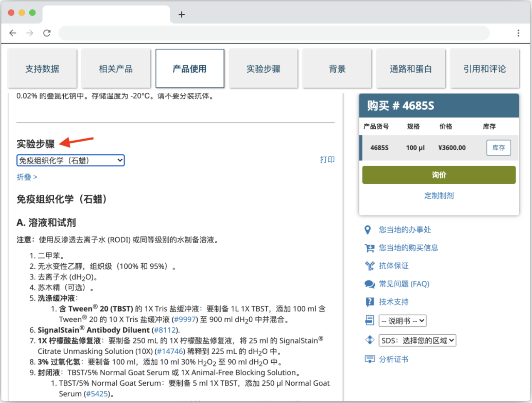Viewport: 532px width, 403px height.
Task: Click the diamond icon next to SDS
Action: tap(369, 340)
